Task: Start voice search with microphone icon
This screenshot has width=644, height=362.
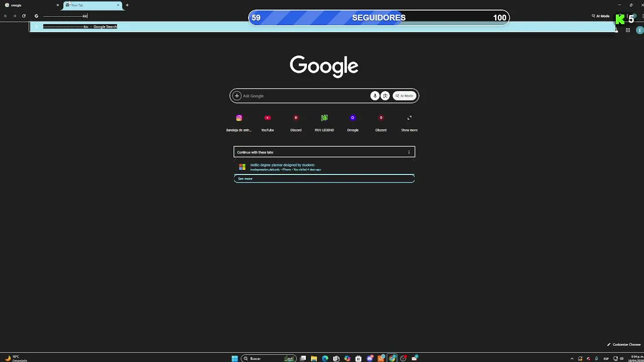Action: tap(375, 96)
